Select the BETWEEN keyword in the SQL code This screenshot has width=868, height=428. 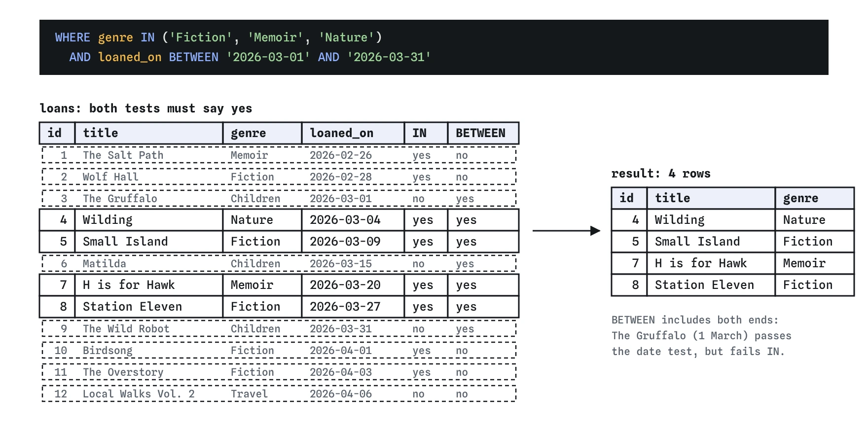click(194, 57)
